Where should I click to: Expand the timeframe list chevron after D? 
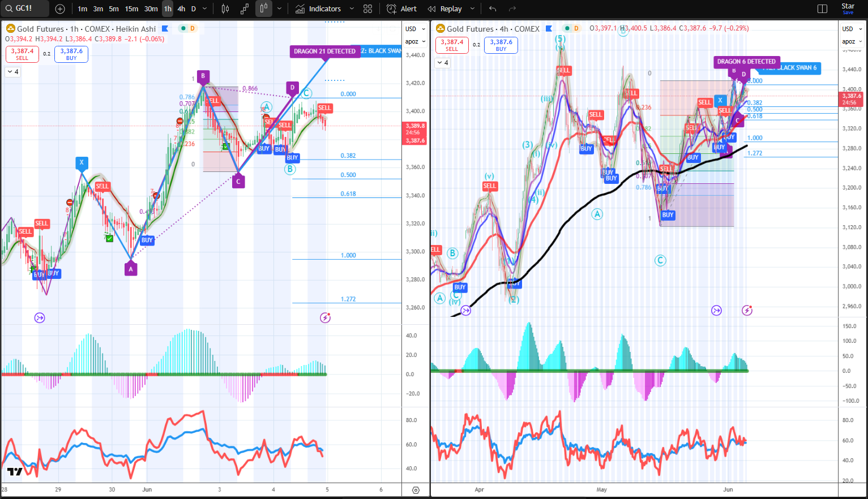pos(205,8)
